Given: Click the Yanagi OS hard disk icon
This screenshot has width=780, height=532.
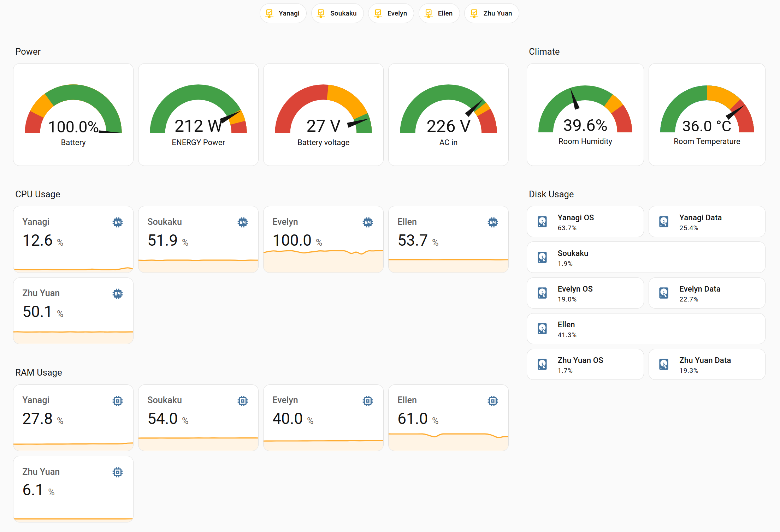Looking at the screenshot, I should [x=542, y=221].
